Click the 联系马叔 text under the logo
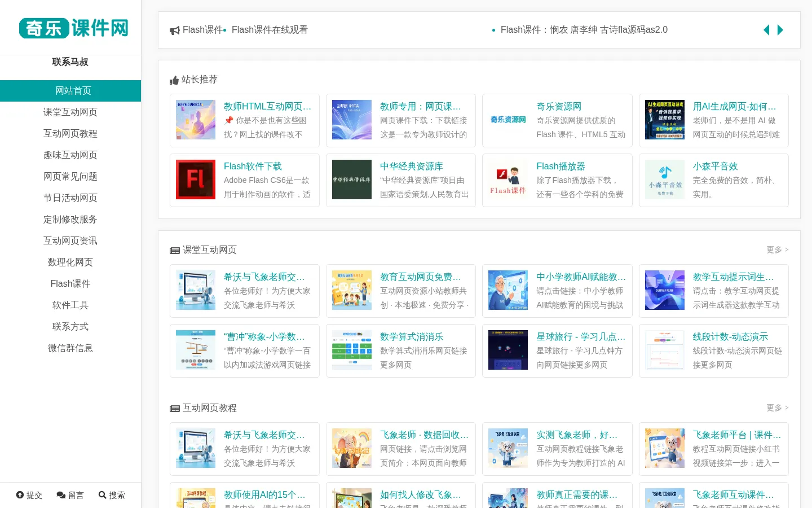Image resolution: width=812 pixels, height=508 pixels. [70, 62]
